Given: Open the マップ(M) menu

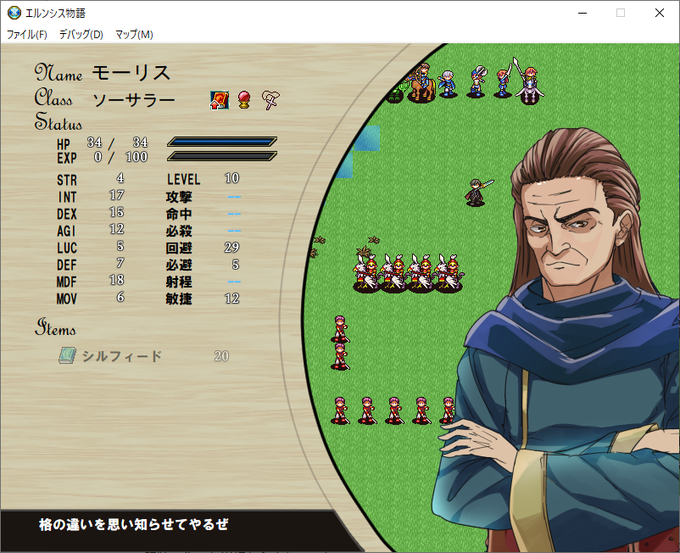Looking at the screenshot, I should [x=134, y=34].
